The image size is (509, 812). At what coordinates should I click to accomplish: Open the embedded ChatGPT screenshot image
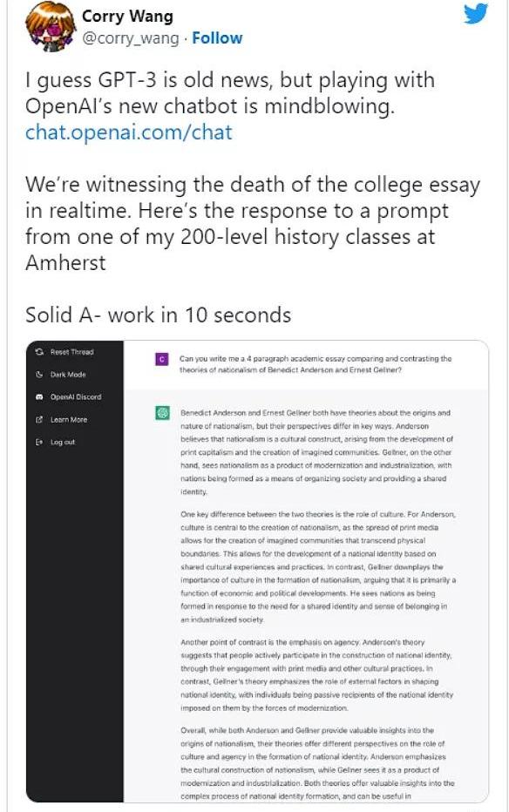click(257, 572)
